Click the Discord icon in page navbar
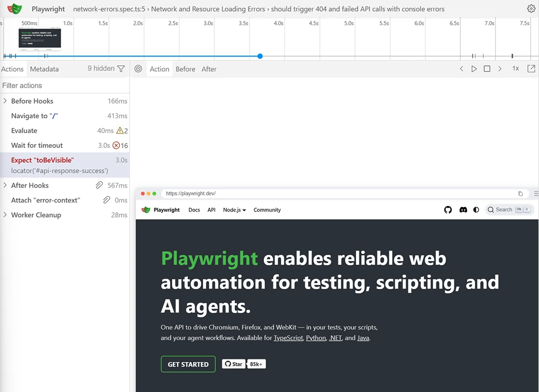The width and height of the screenshot is (539, 392). click(x=463, y=210)
